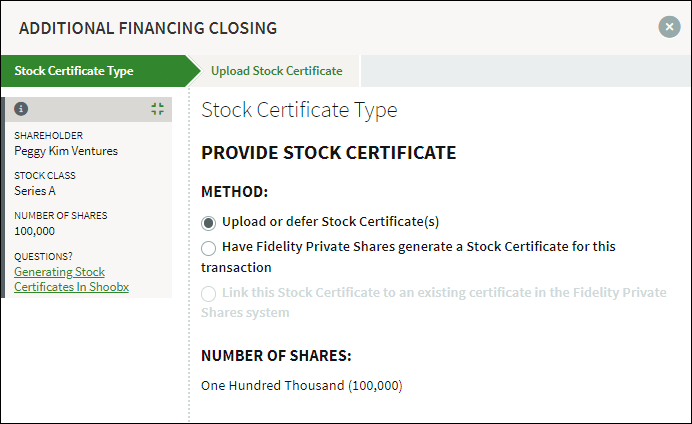Collapse the shareholder details sidebar panel

tap(158, 109)
